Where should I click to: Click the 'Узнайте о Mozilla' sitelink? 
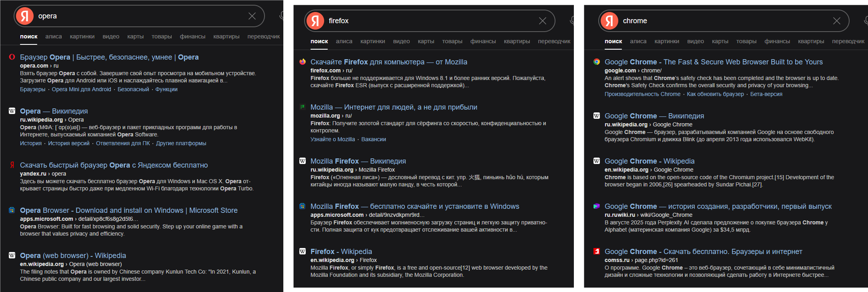click(x=333, y=139)
